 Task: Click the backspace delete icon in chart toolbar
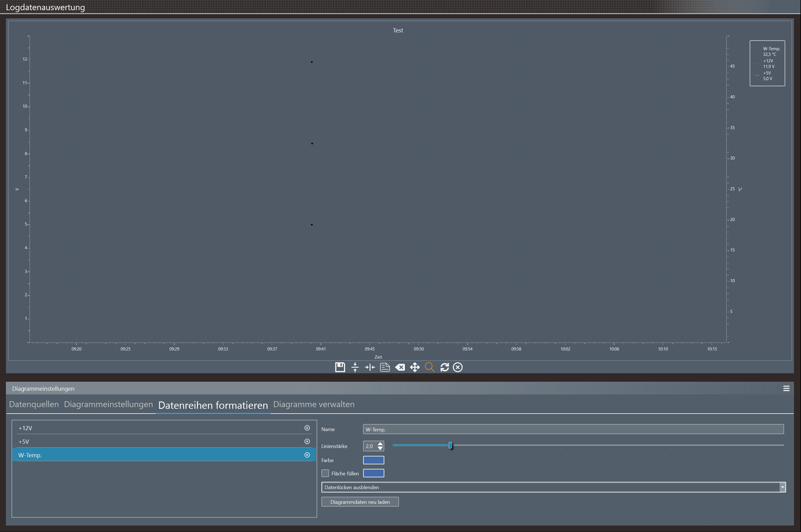(400, 367)
